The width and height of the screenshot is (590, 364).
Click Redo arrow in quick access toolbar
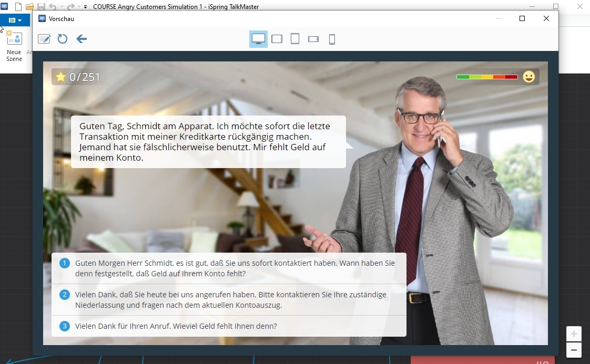(x=70, y=6)
